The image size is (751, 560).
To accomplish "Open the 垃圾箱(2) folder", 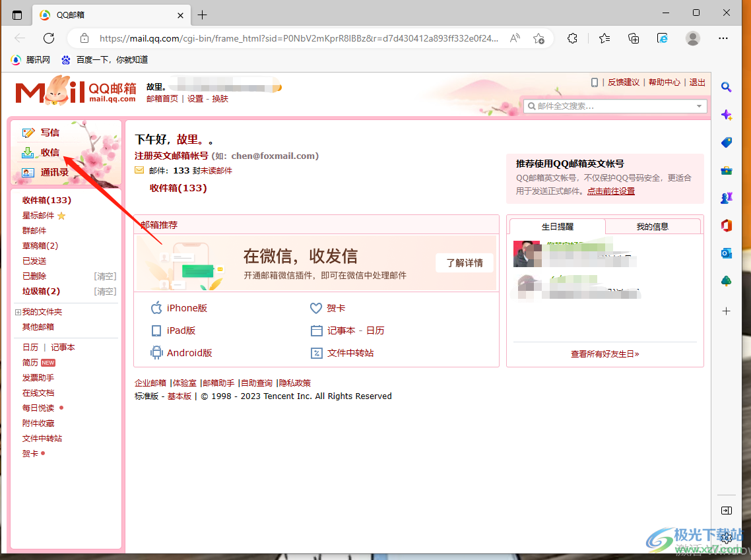I will click(41, 292).
